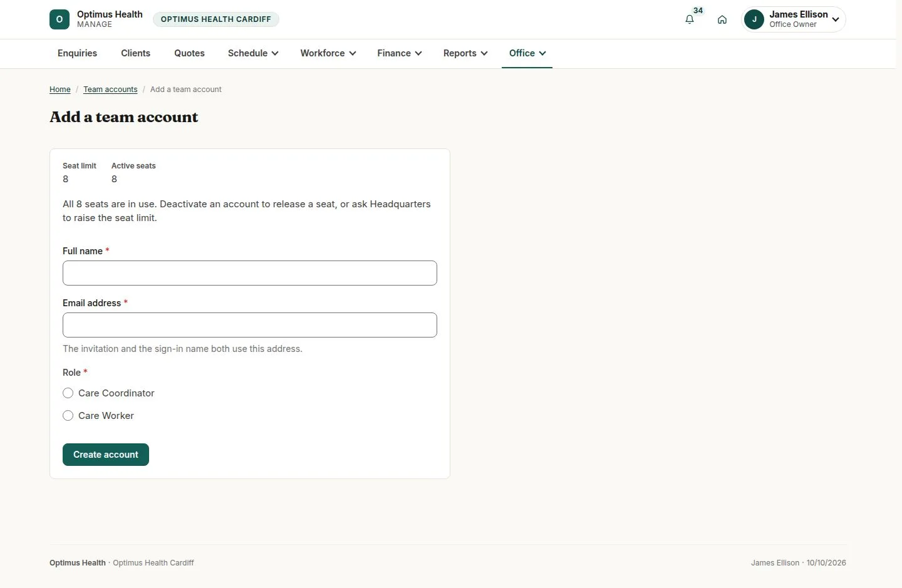Click the notification count "34" badge
This screenshot has width=902, height=588.
coord(698,11)
